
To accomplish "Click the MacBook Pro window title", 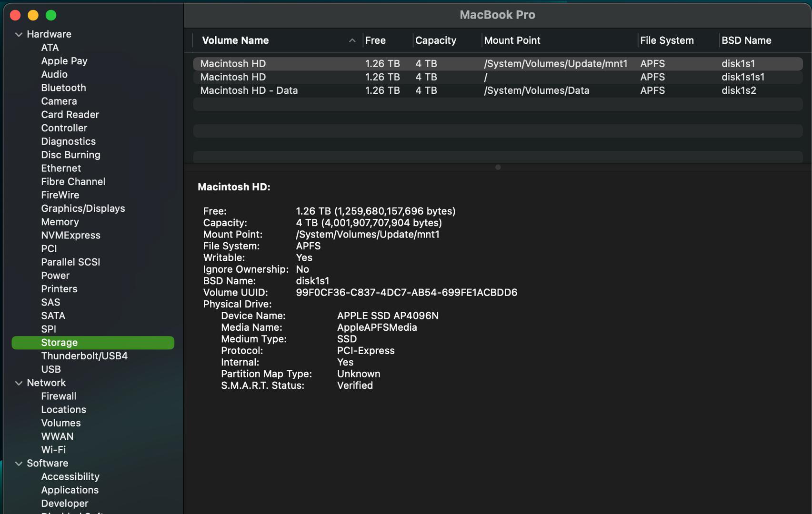I will pyautogui.click(x=497, y=15).
